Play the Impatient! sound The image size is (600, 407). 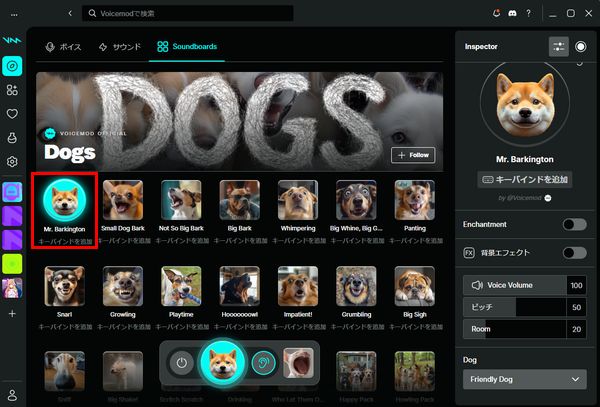tap(298, 286)
